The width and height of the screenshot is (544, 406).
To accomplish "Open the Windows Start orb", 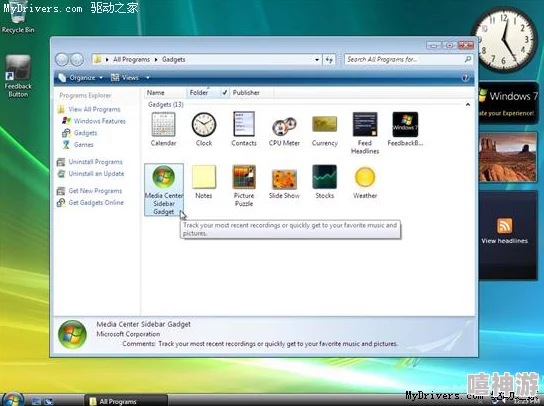I will (x=12, y=399).
